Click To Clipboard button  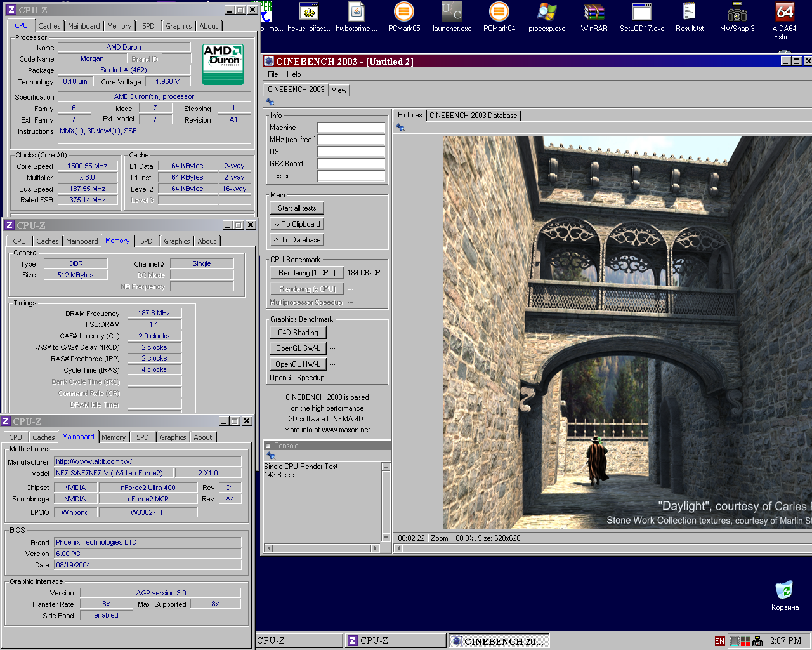297,224
